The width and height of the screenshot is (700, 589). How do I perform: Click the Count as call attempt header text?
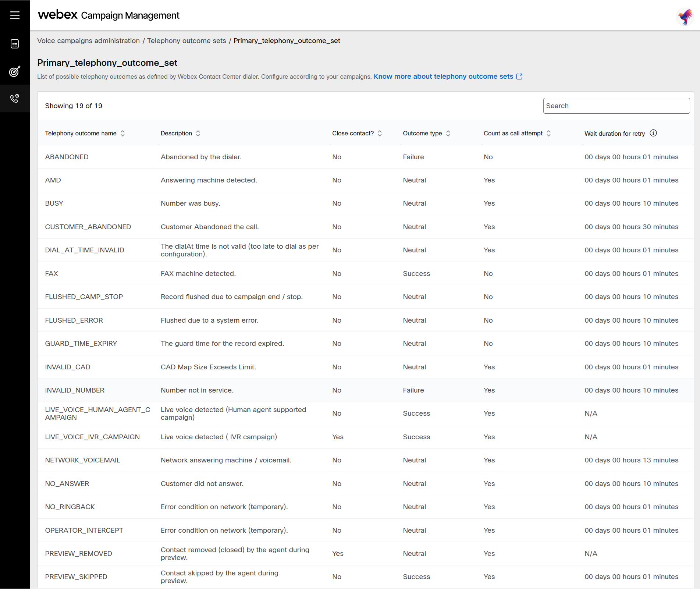click(513, 134)
